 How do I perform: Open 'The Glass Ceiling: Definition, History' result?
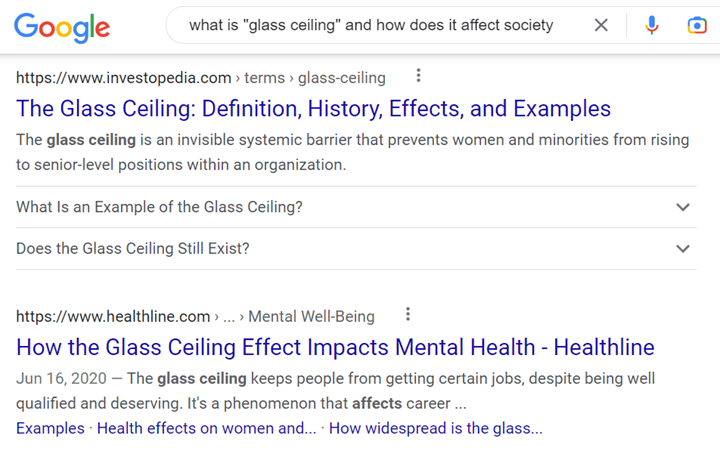[313, 108]
